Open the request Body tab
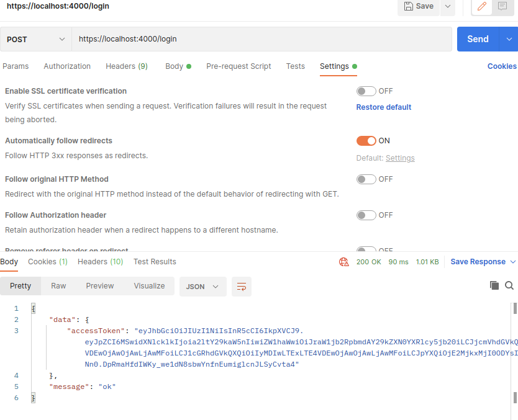Image resolution: width=518 pixels, height=420 pixels. (x=178, y=66)
